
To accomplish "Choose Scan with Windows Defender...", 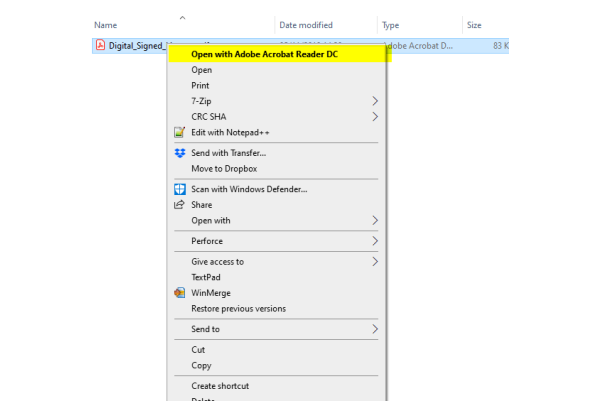I will tap(277, 189).
